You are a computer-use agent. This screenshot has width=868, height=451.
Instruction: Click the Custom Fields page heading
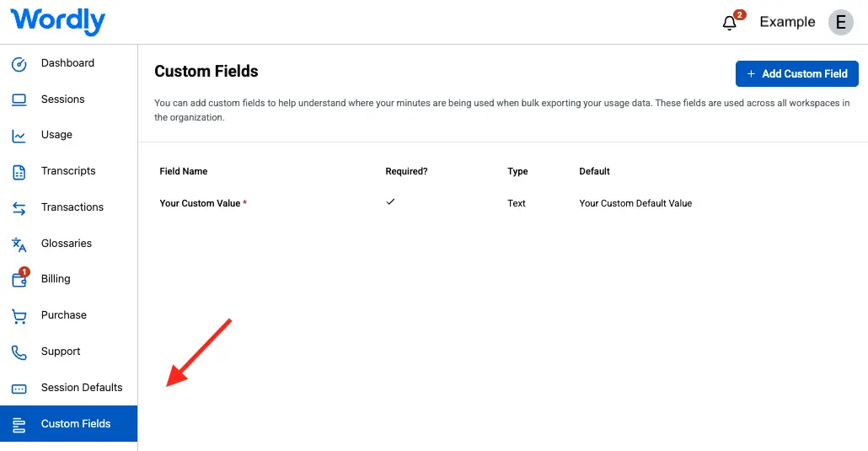point(206,71)
